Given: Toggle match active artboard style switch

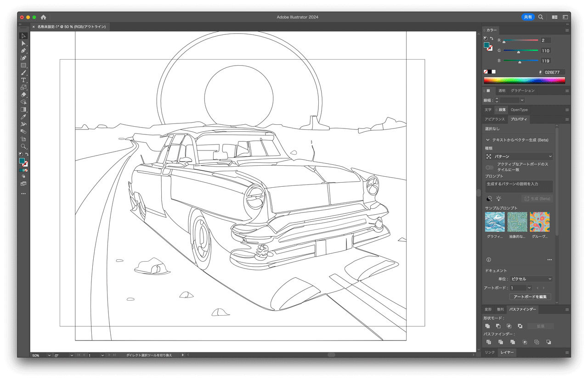Looking at the screenshot, I should tap(489, 167).
